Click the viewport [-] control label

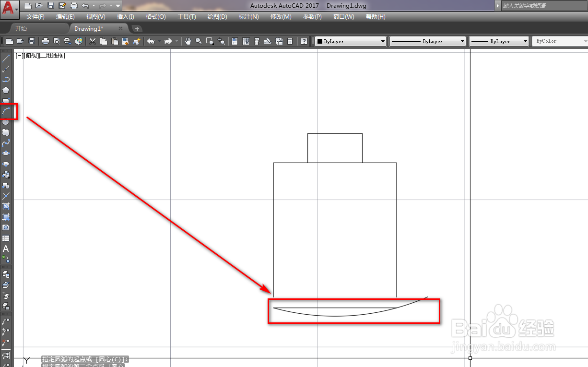18,56
